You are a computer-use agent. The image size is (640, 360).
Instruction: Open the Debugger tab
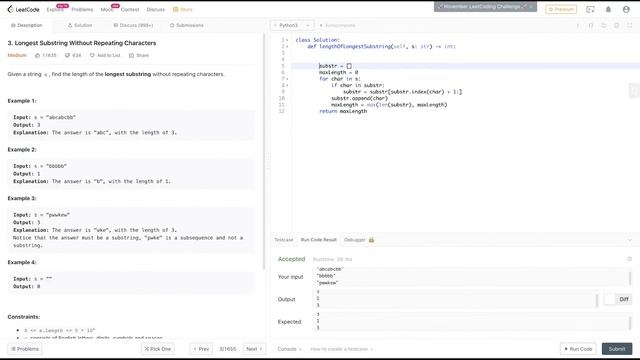(355, 240)
